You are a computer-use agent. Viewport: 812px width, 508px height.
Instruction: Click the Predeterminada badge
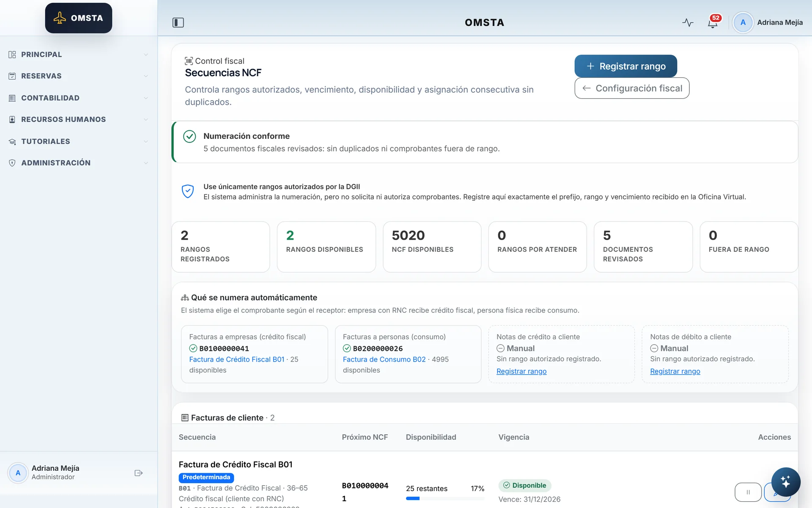(x=206, y=477)
